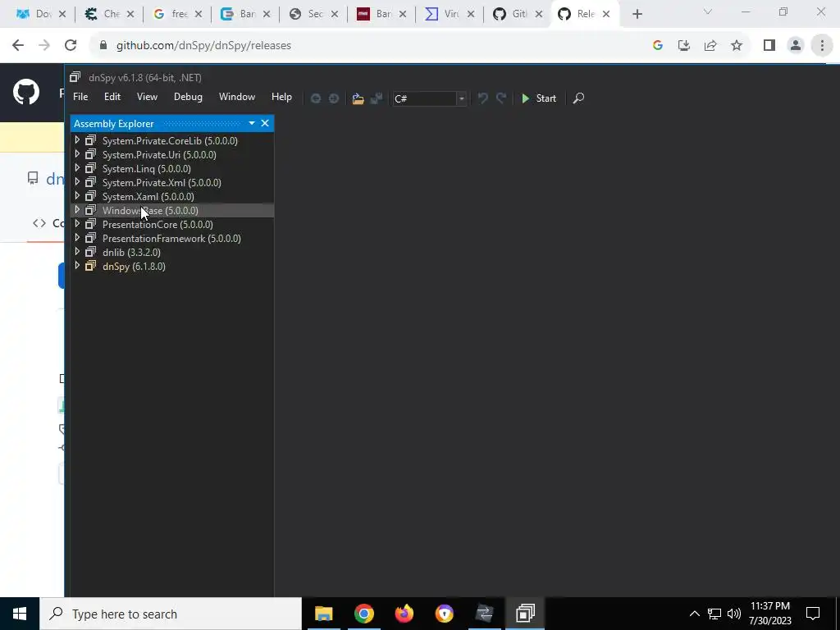The width and height of the screenshot is (840, 630).
Task: Open Assembly Explorer panel options dropdown arrow
Action: coord(251,123)
